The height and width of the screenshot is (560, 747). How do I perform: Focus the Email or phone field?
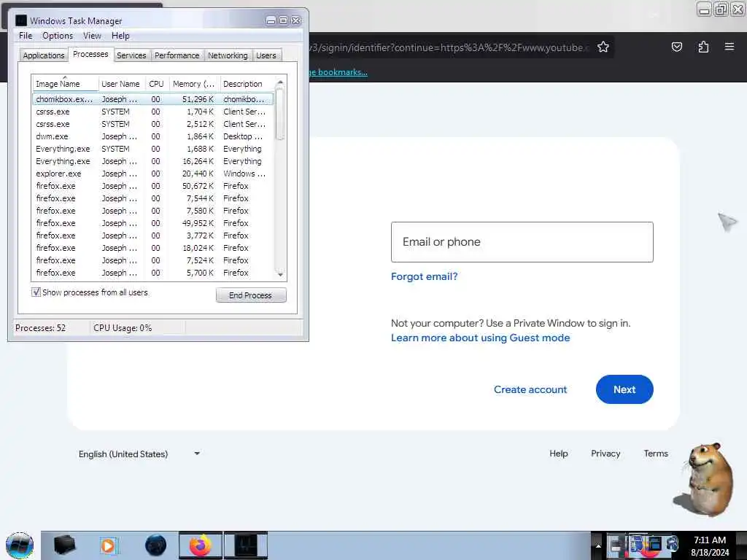(522, 242)
